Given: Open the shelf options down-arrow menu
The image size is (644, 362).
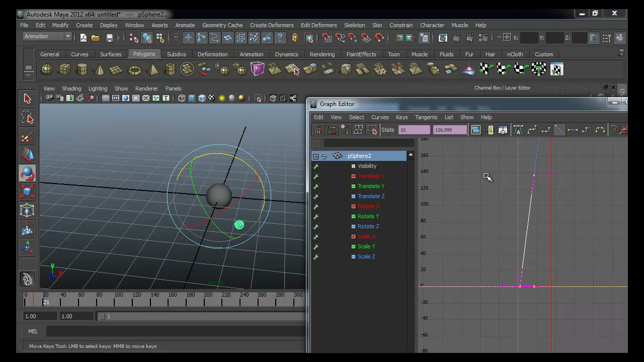Looking at the screenshot, I should click(28, 76).
